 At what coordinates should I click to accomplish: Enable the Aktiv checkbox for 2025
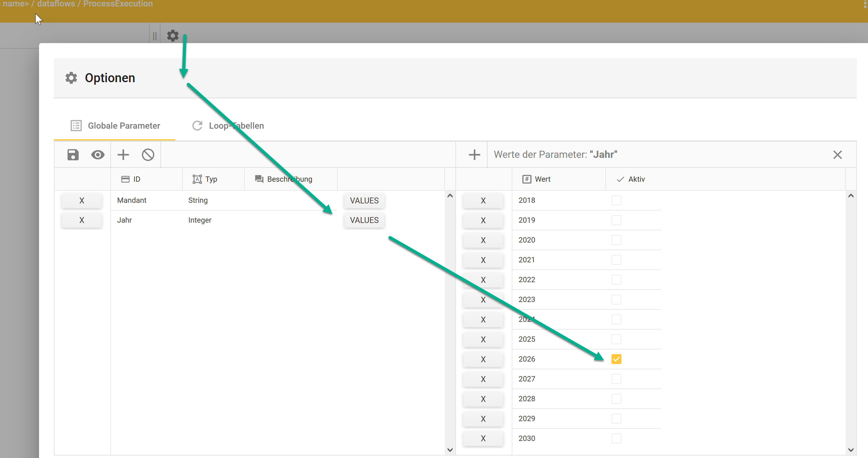pyautogui.click(x=616, y=339)
